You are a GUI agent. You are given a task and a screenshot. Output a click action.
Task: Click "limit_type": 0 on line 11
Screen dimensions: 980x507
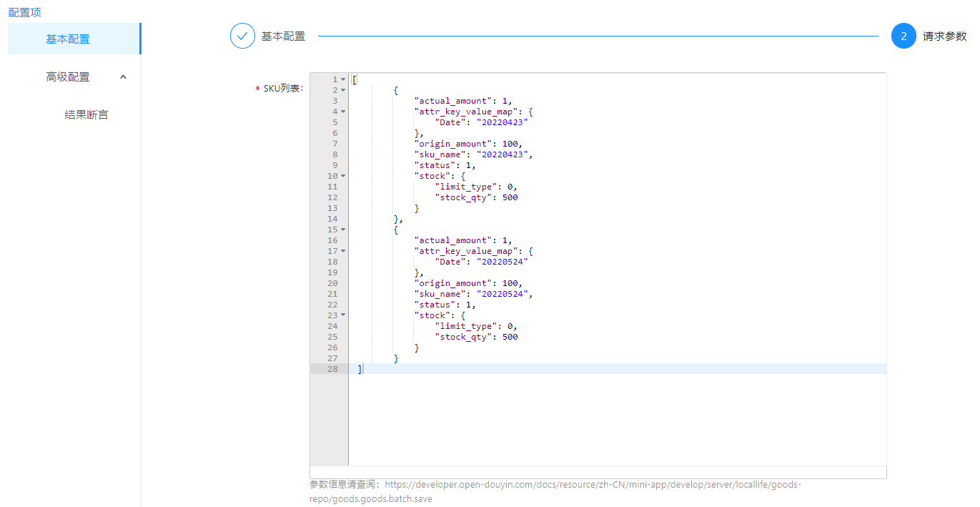click(x=476, y=187)
